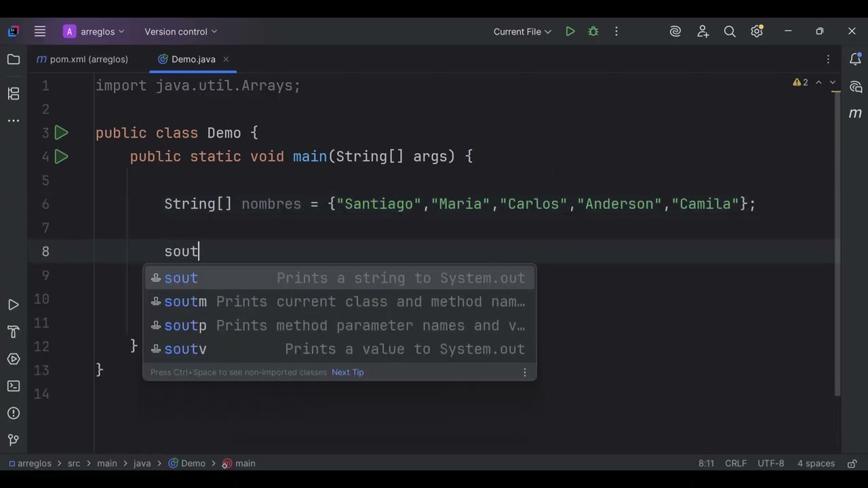Change CRLF line separator
The width and height of the screenshot is (868, 488).
(736, 464)
